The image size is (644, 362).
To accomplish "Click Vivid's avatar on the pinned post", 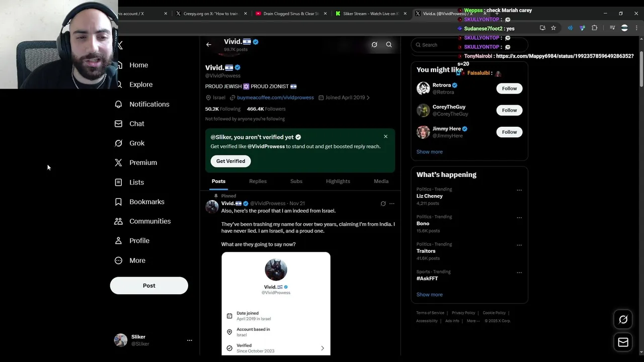I will pos(212,207).
